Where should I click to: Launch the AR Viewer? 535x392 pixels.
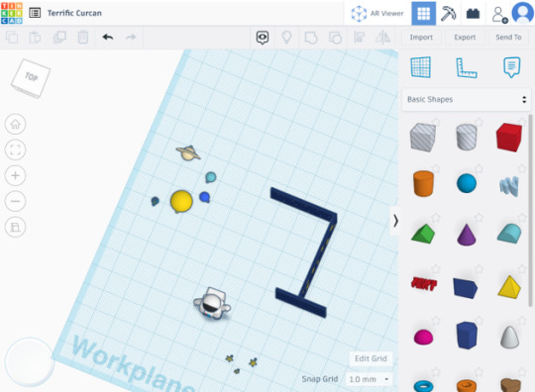[x=377, y=13]
